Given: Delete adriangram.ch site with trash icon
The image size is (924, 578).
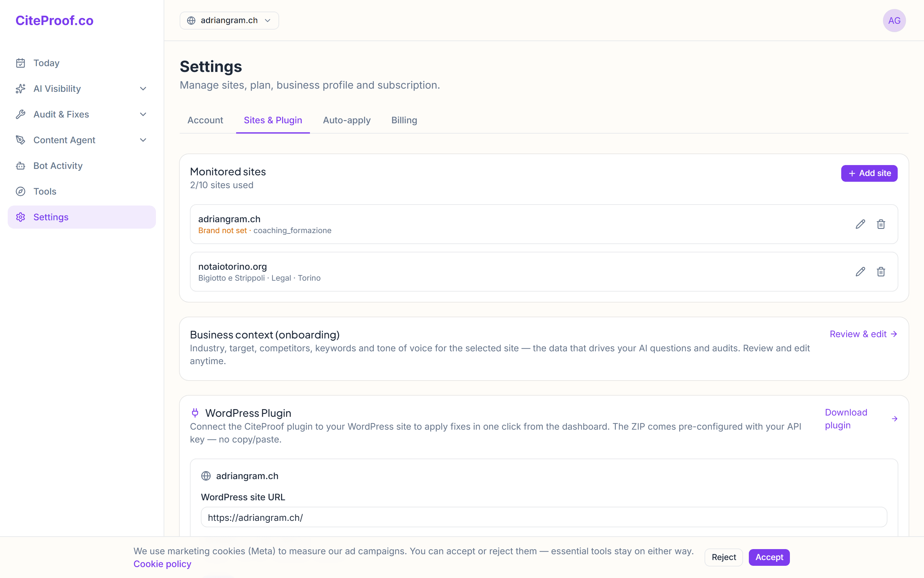Looking at the screenshot, I should coord(881,224).
